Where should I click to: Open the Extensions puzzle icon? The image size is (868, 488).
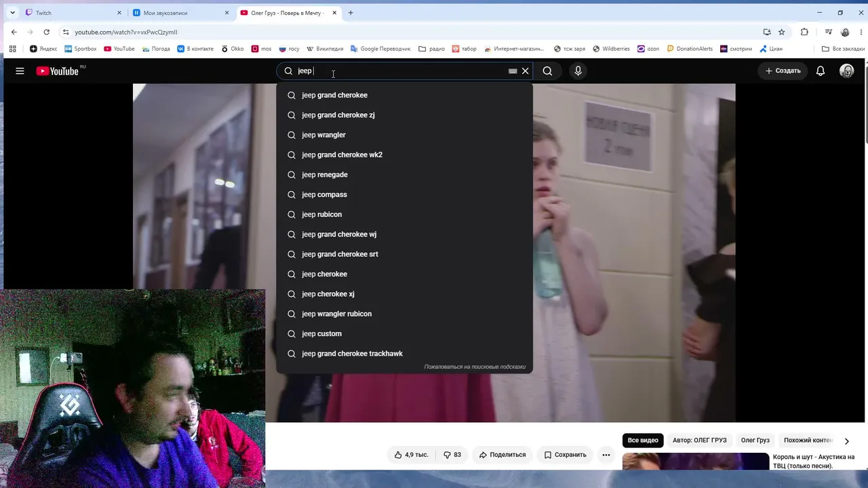click(804, 32)
